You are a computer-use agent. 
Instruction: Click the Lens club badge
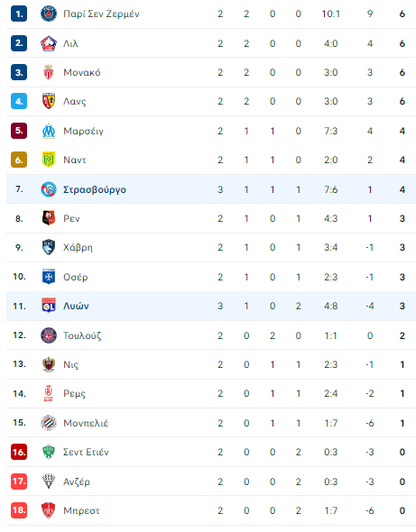pos(49,101)
